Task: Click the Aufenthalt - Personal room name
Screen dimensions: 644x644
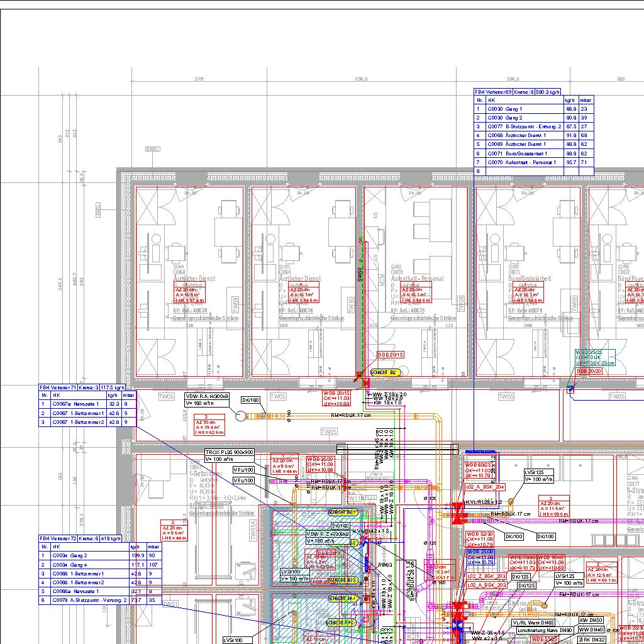Action: pyautogui.click(x=417, y=279)
